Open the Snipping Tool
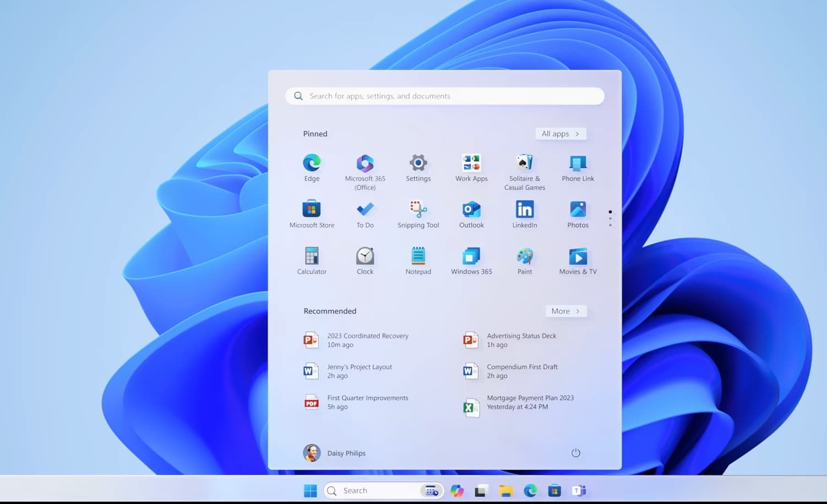Screen dimensions: 827x504 pyautogui.click(x=418, y=214)
